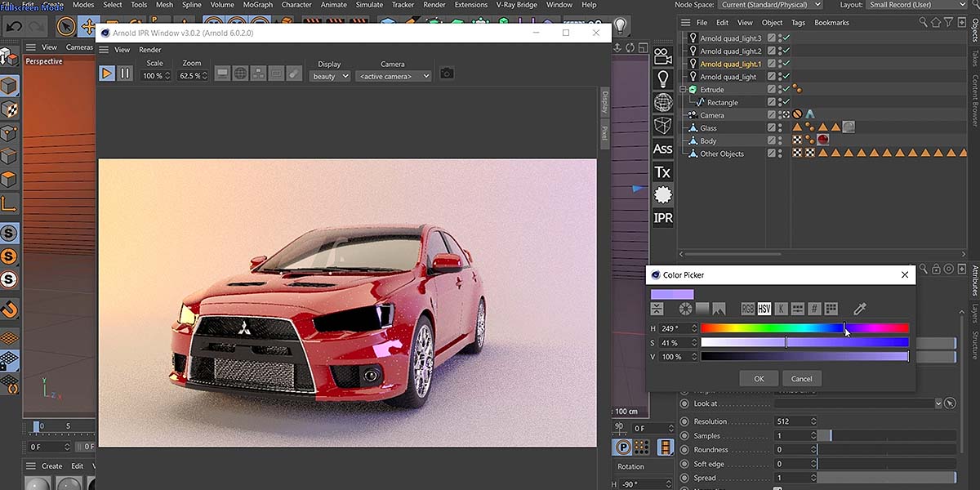Click the Arnold sky sphere icon

click(663, 102)
